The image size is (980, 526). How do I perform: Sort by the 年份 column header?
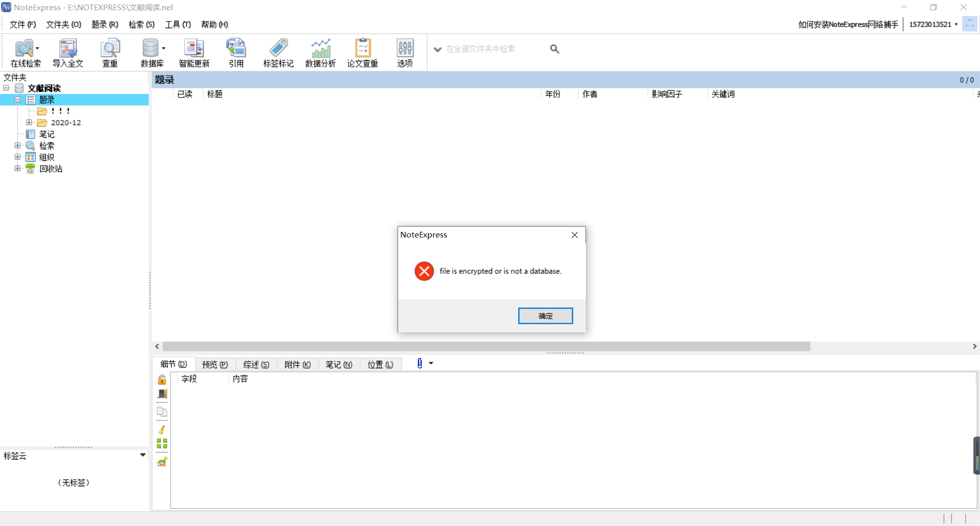pos(553,94)
